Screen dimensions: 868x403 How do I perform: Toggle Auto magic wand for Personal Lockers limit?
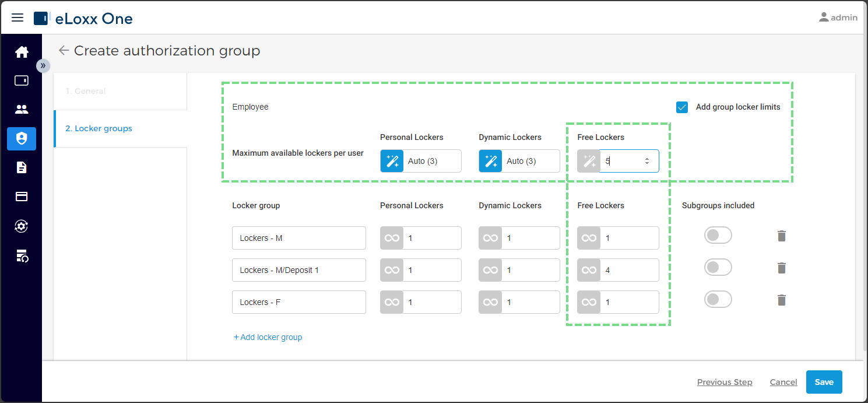coord(392,161)
